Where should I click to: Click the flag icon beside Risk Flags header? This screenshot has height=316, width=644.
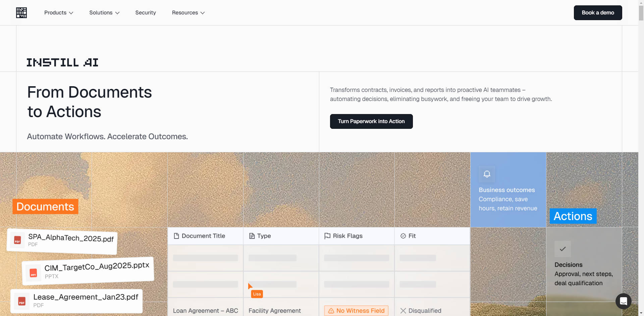[327, 236]
